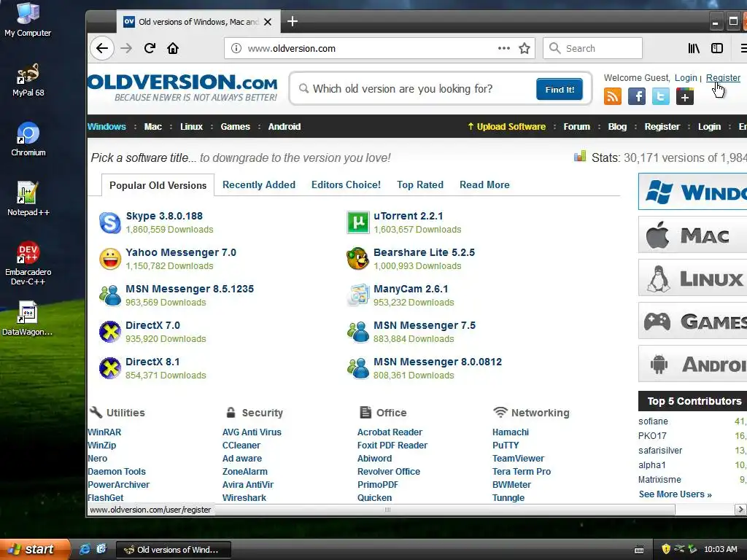Open the CCleaner link under Security
Image resolution: width=747 pixels, height=560 pixels.
[241, 446]
